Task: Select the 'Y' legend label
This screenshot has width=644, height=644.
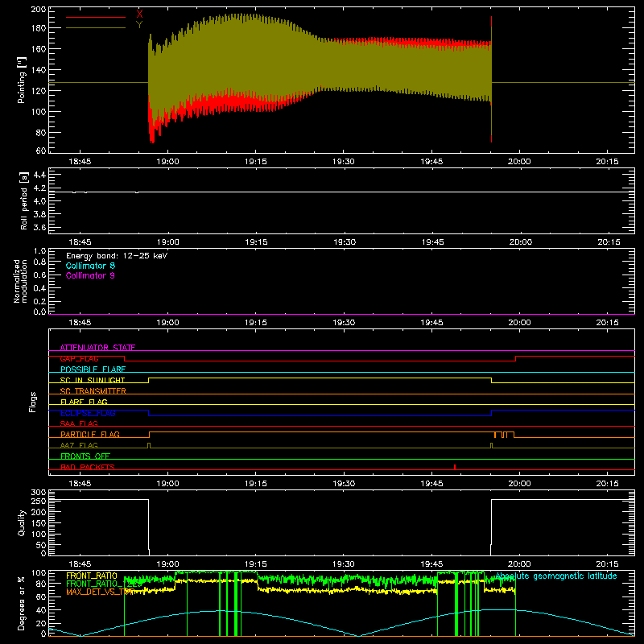Action: [139, 25]
